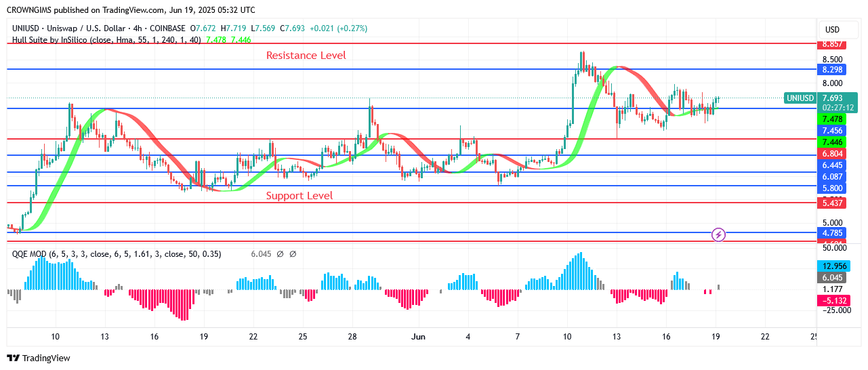Select the blue 6.087 price label
The image size is (868, 370).
coord(833,176)
